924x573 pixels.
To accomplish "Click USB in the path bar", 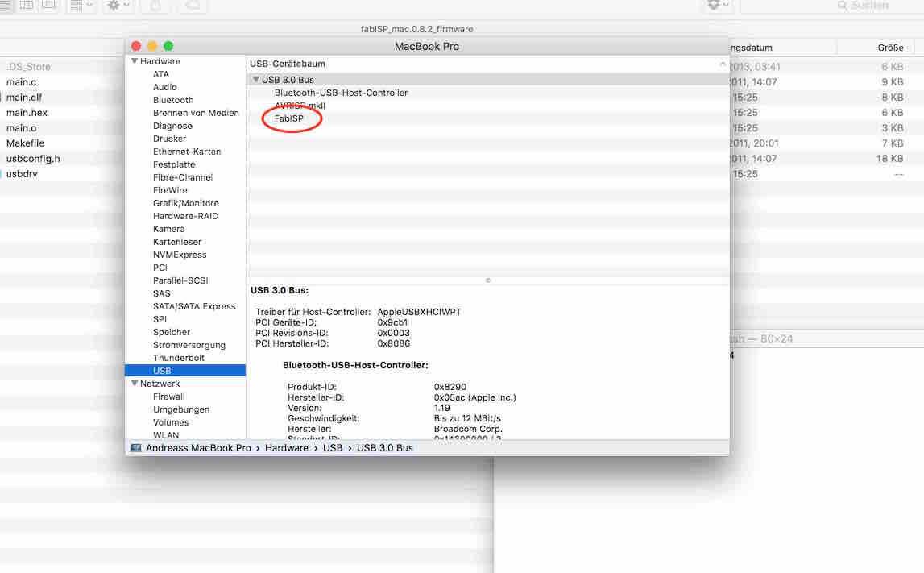I will [333, 448].
